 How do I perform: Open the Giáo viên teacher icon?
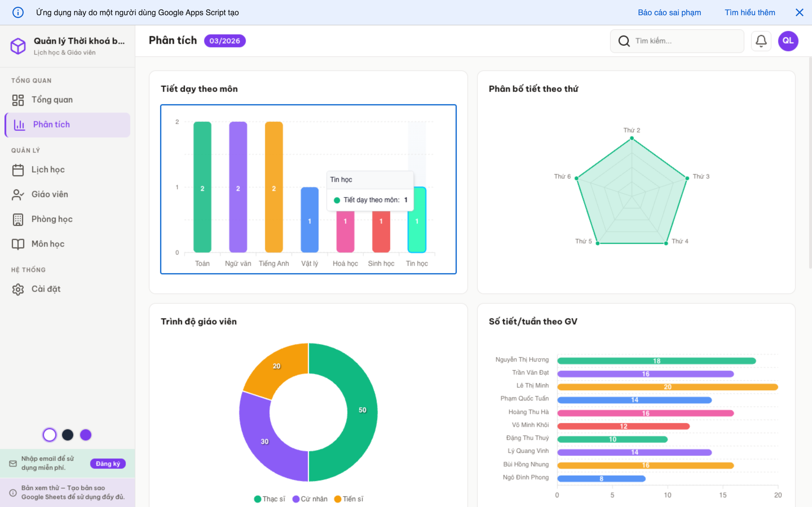click(x=18, y=194)
